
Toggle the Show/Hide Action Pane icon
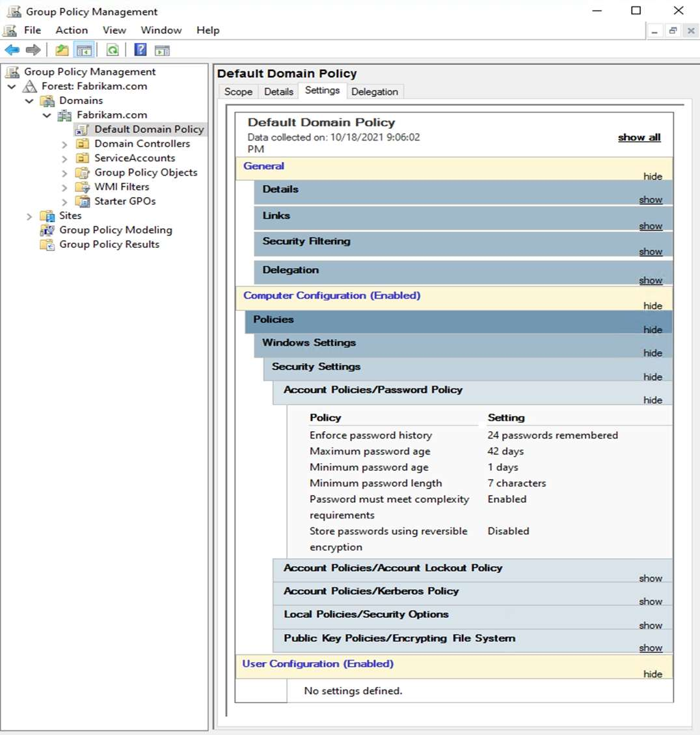click(x=162, y=50)
